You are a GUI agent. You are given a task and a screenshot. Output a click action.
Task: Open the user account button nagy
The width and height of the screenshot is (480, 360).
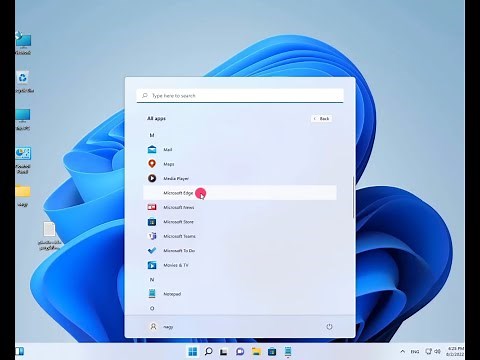pyautogui.click(x=161, y=327)
